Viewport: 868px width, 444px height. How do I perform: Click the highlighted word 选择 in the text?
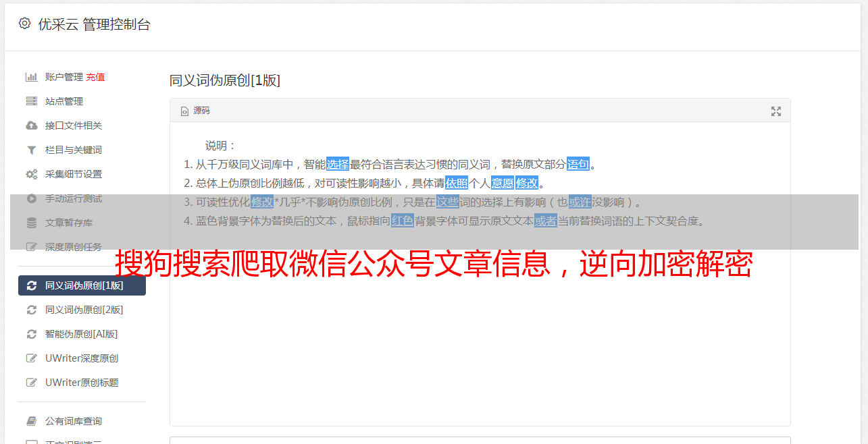click(x=338, y=164)
